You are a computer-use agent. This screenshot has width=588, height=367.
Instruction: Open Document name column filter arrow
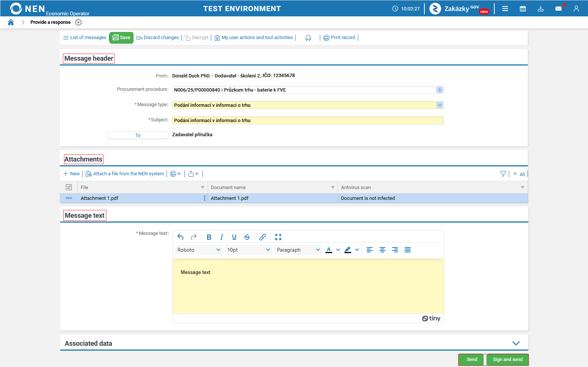point(333,187)
